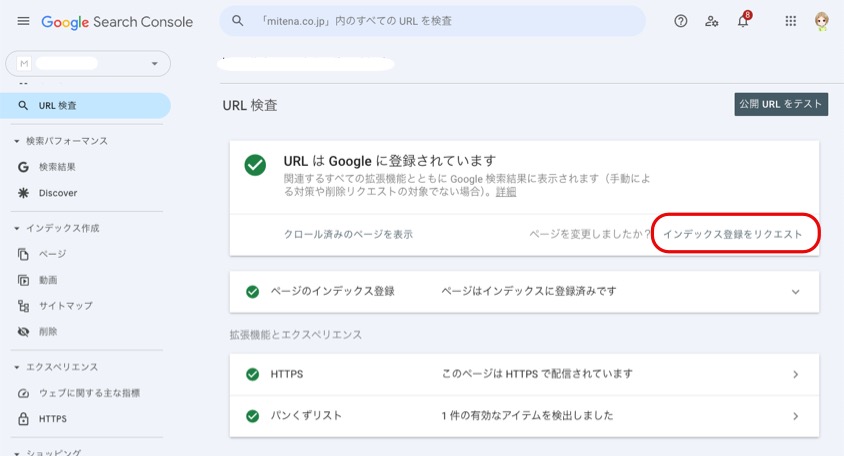Expand ページのインデックス登録 details chevron

pos(796,292)
